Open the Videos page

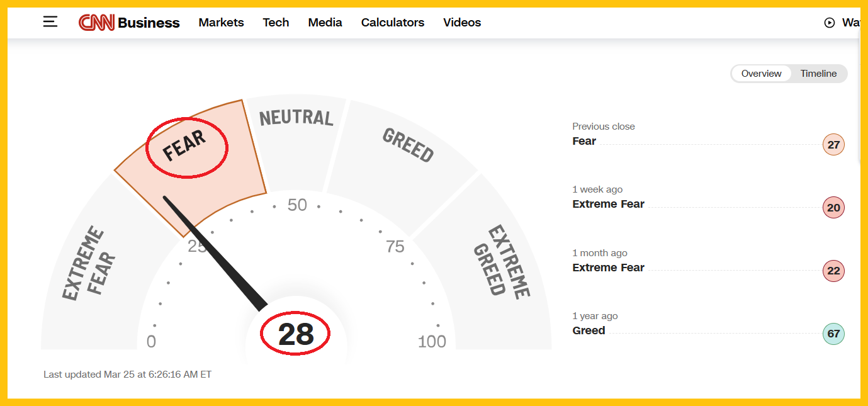(x=462, y=23)
